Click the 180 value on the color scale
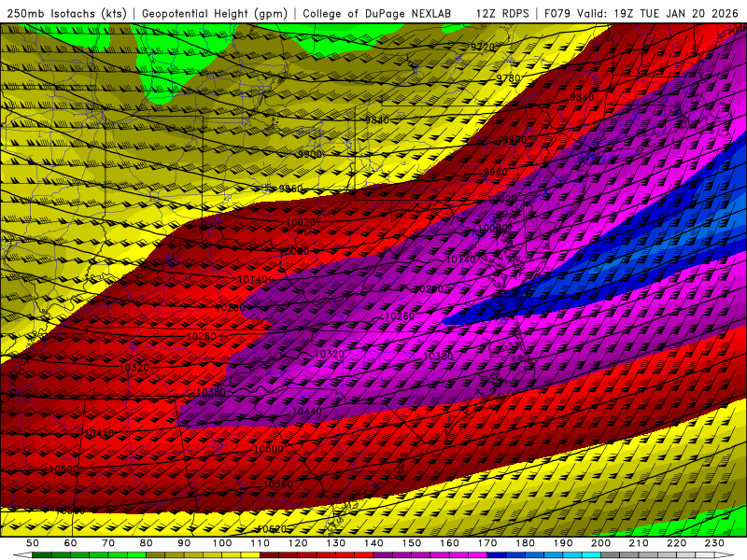 point(526,543)
